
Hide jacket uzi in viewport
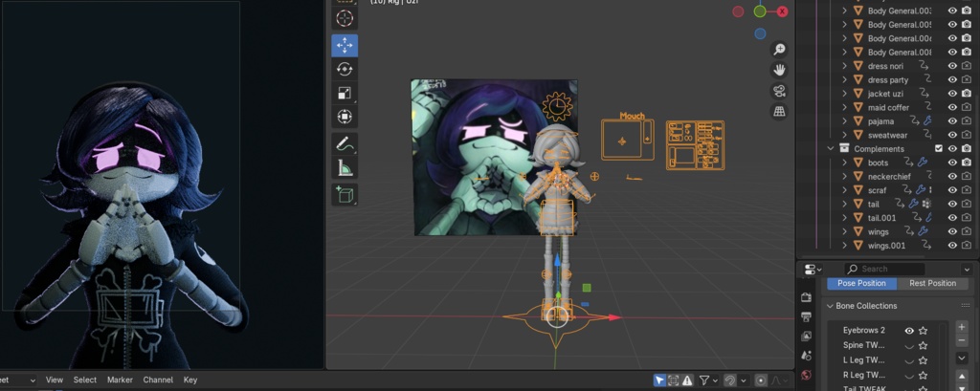point(952,94)
